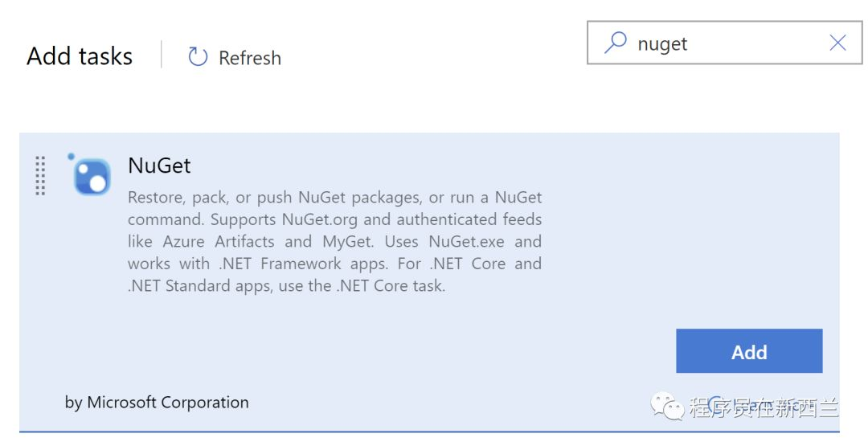Click the by Microsoft Corporation publisher text

[x=157, y=403]
